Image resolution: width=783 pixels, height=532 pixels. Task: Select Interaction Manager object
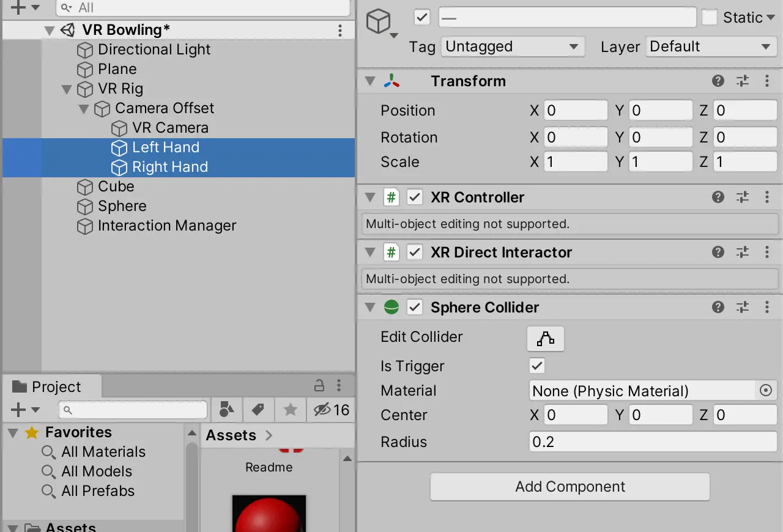pyautogui.click(x=167, y=226)
